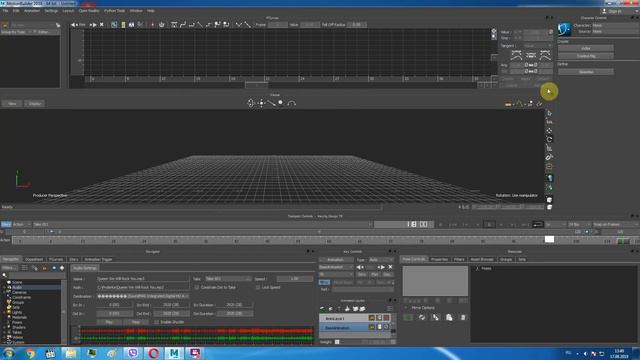Open the key Type Auto dropdown
This screenshot has width=640, height=360.
point(381,260)
